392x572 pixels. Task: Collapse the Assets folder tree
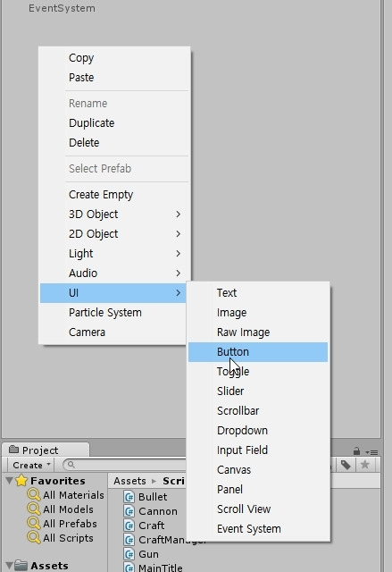pos(10,566)
